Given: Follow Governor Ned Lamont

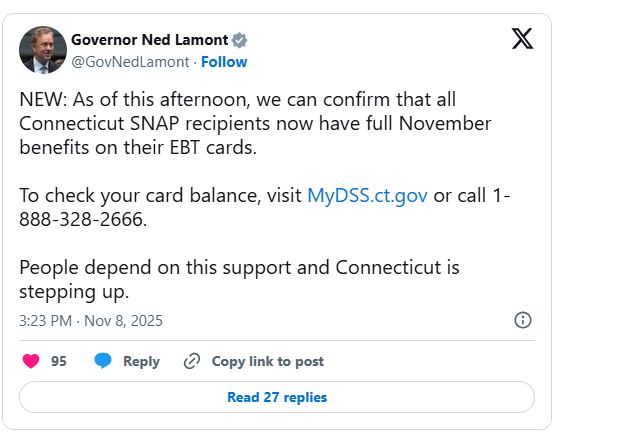Looking at the screenshot, I should (224, 62).
